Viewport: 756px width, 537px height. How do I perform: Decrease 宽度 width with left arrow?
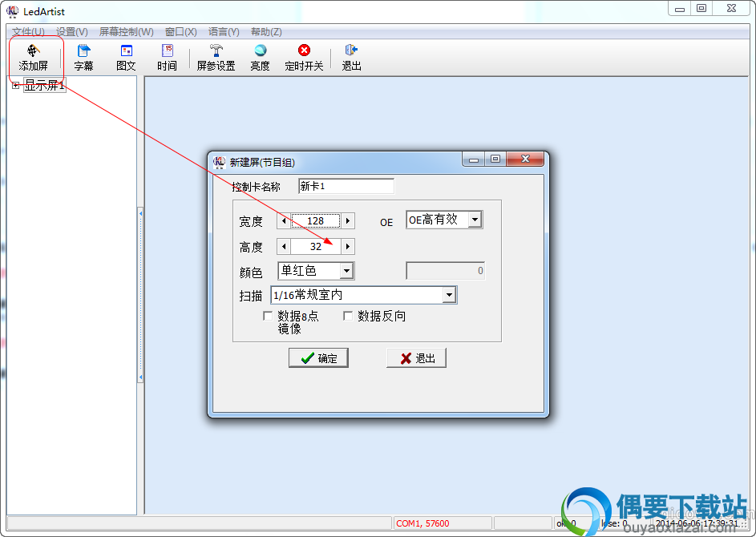coord(284,220)
